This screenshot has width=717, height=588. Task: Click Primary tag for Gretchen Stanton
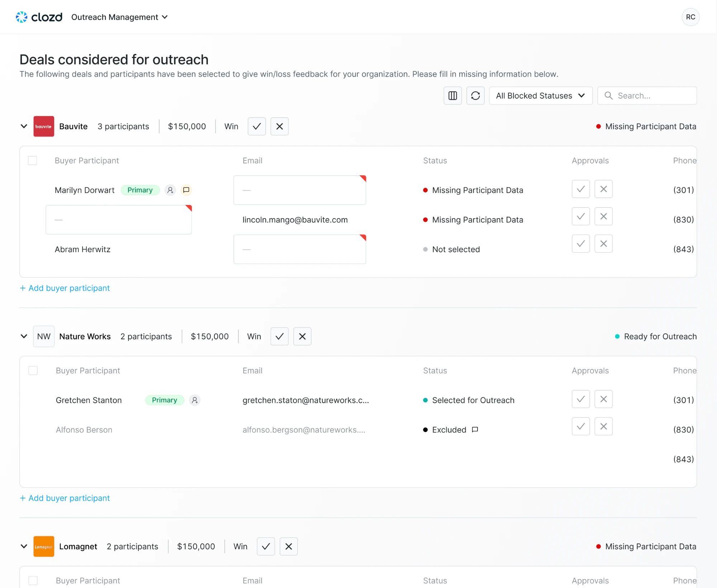[165, 400]
